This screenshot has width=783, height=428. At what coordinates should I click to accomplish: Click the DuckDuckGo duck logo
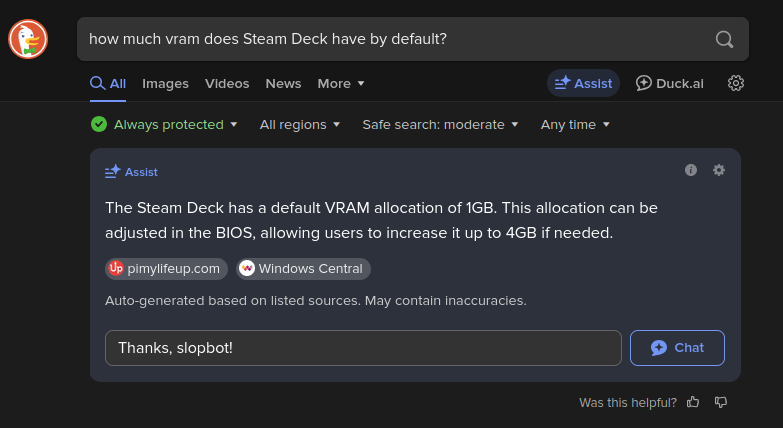point(28,39)
